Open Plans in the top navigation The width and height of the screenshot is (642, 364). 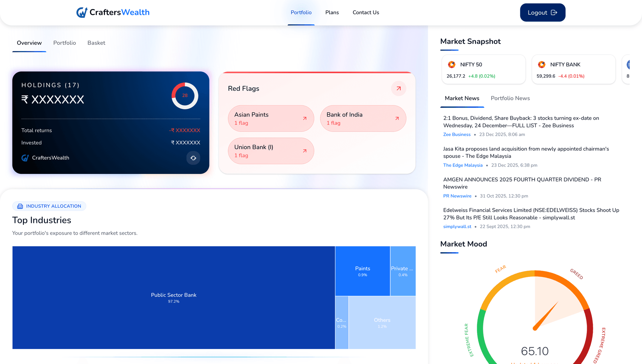[x=332, y=12]
